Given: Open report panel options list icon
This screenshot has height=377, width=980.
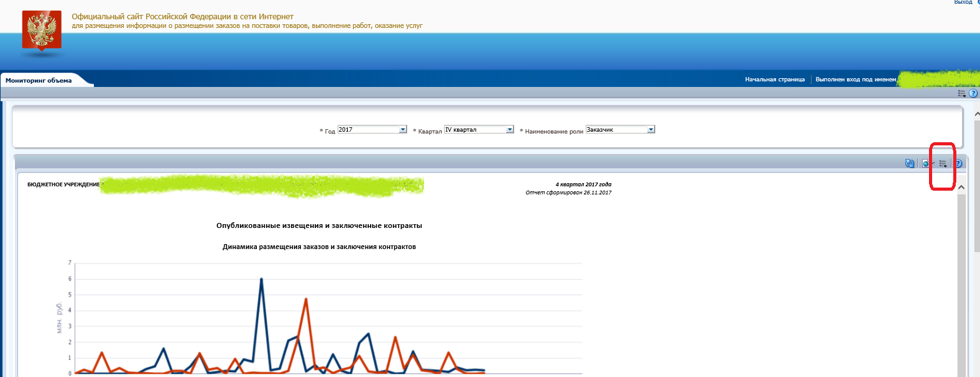Looking at the screenshot, I should click(943, 163).
